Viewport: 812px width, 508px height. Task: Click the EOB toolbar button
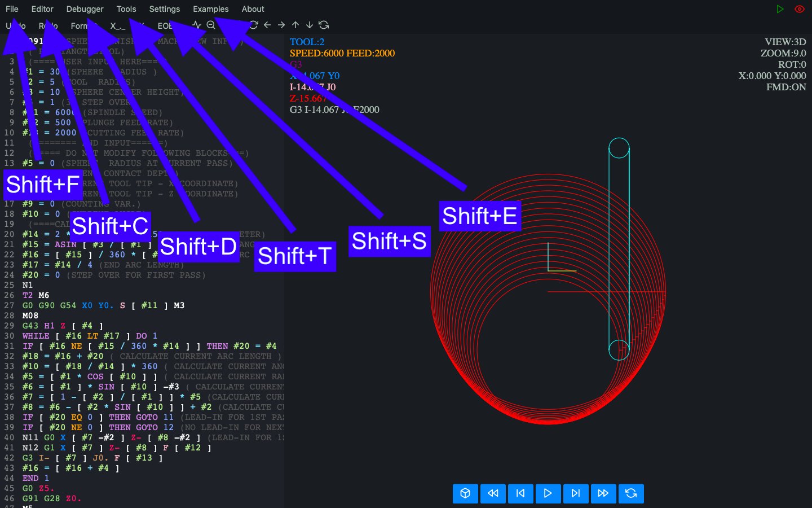[165, 26]
